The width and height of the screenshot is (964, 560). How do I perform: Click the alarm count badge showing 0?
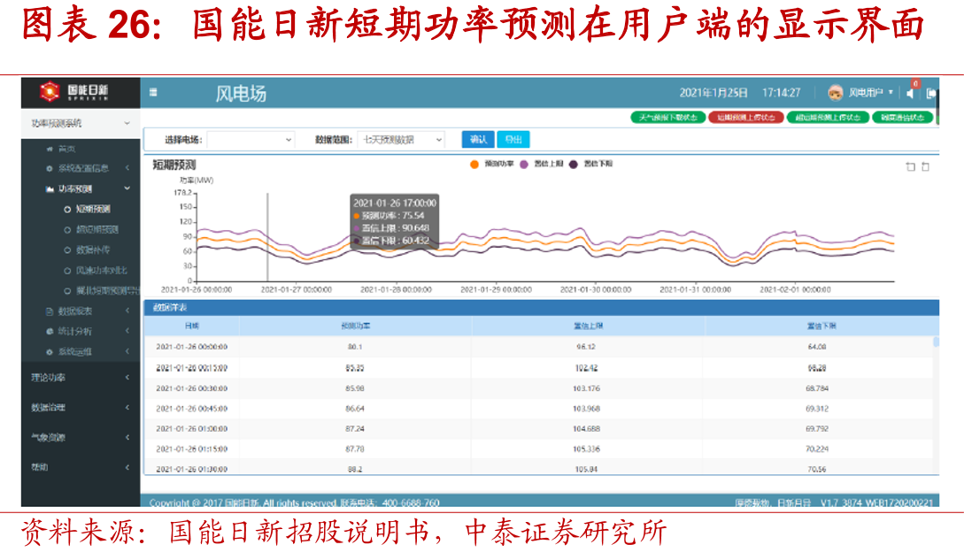pos(915,83)
